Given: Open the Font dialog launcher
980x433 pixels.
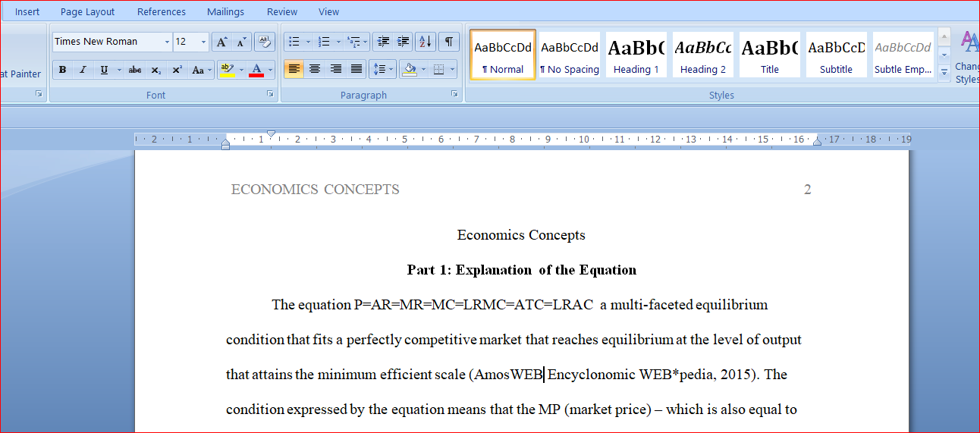Looking at the screenshot, I should coord(270,94).
